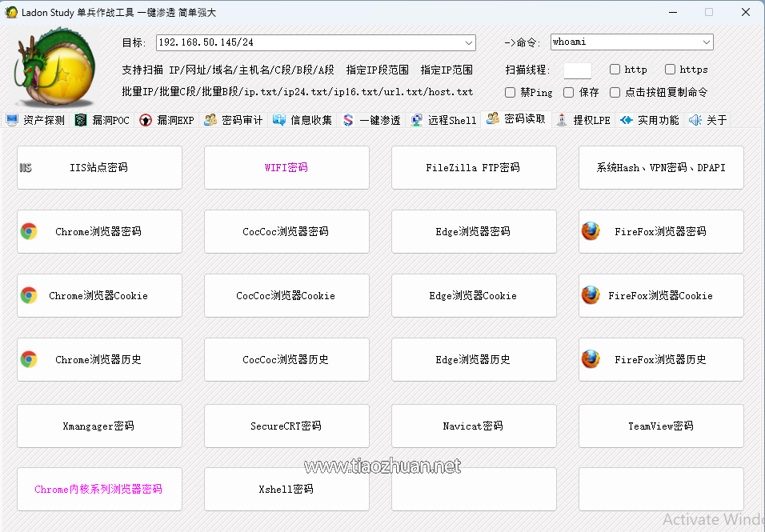Click the Edge浏览器历史 button

pyautogui.click(x=474, y=359)
